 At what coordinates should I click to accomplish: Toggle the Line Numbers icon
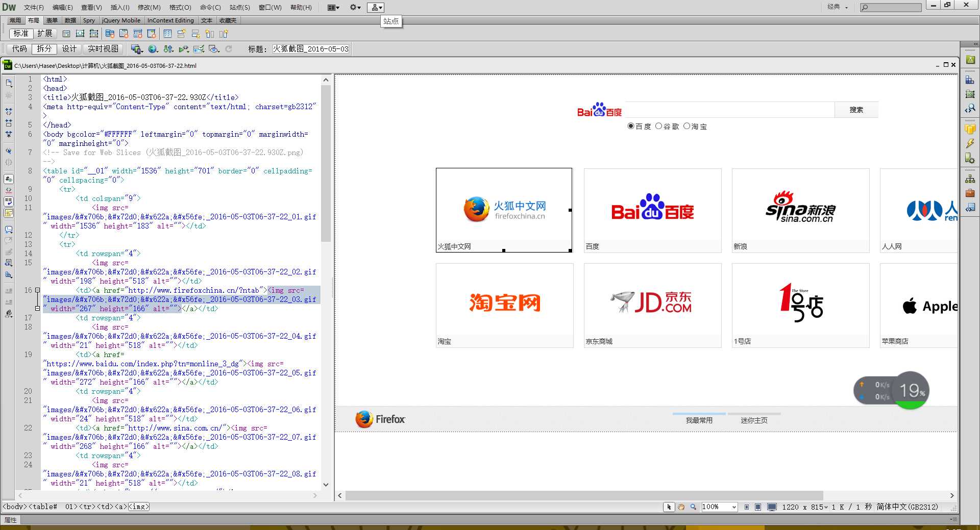tap(9, 179)
